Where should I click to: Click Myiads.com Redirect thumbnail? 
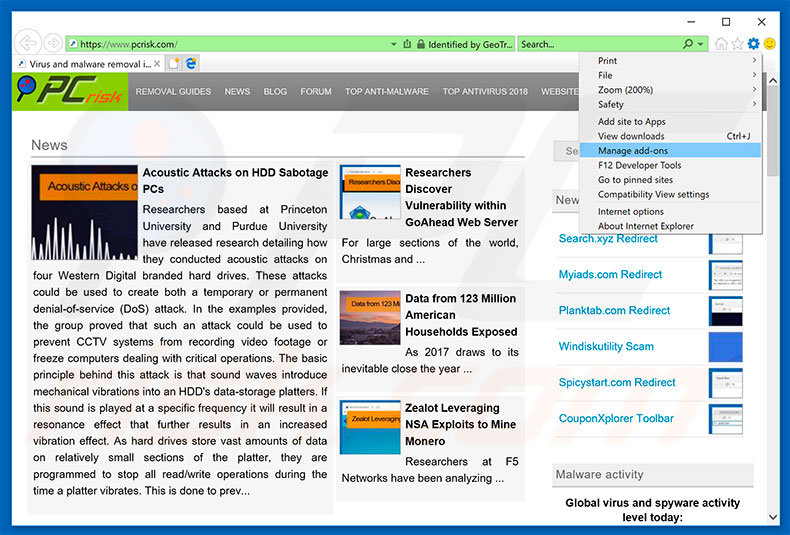(726, 275)
